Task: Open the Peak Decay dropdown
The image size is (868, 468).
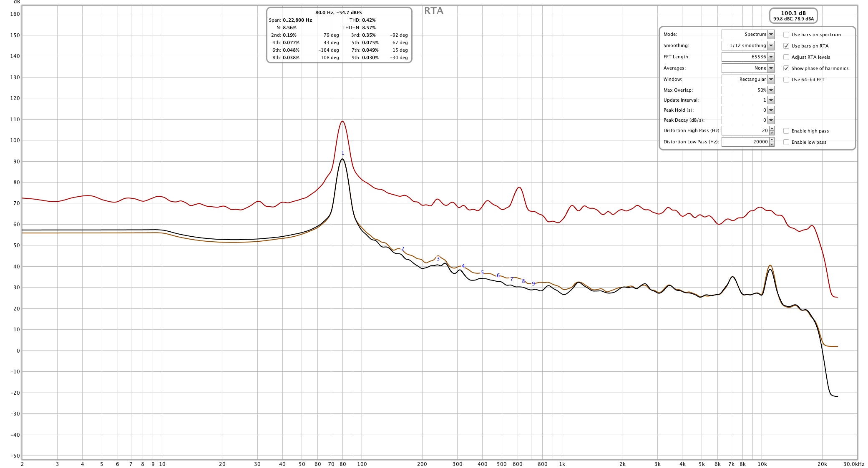Action: pyautogui.click(x=771, y=120)
